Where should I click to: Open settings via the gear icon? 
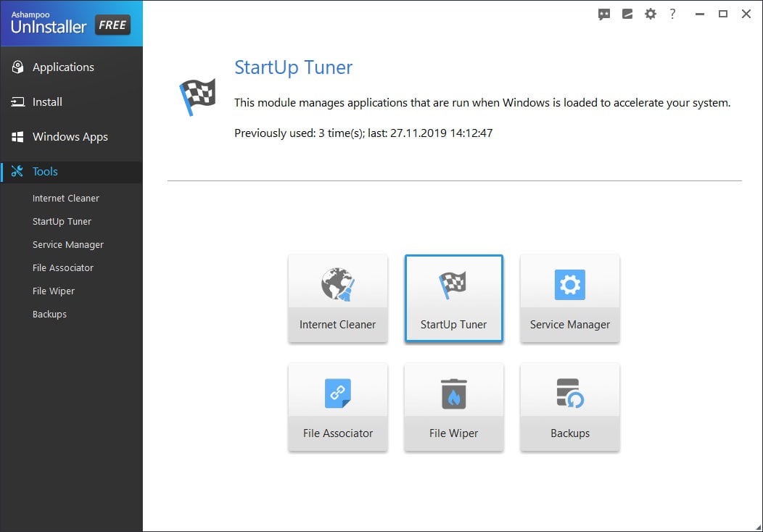650,14
